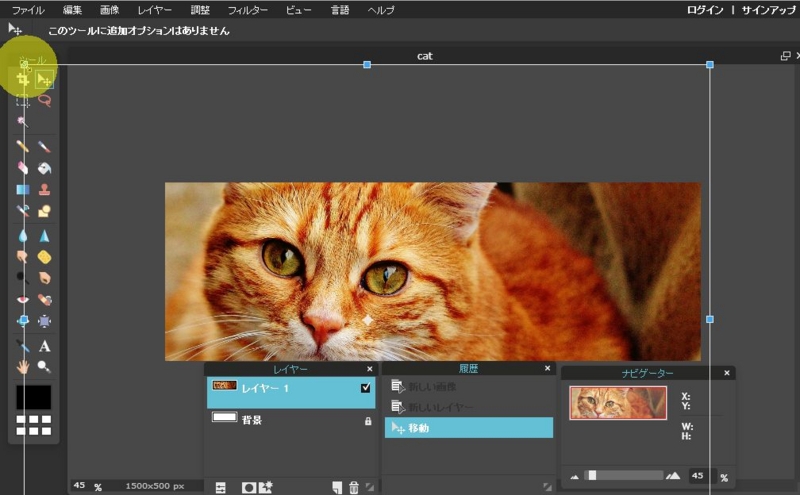Create a new layer icon

click(337, 487)
